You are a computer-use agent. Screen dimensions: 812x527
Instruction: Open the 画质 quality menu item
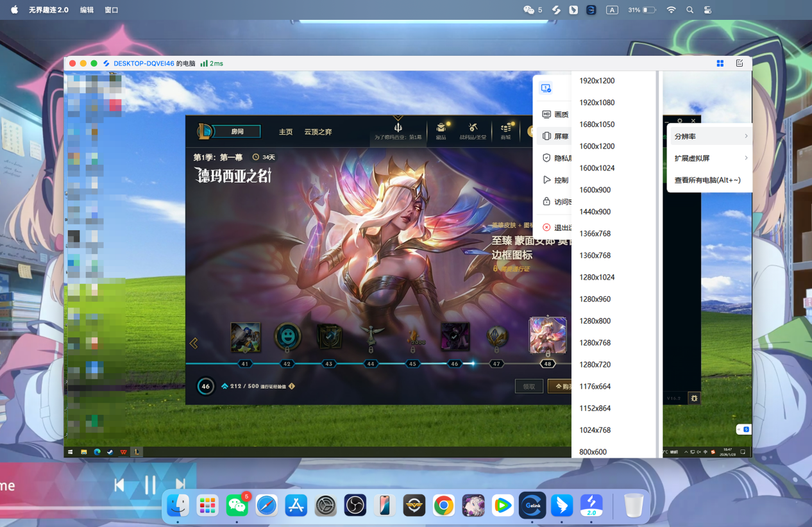coord(555,114)
